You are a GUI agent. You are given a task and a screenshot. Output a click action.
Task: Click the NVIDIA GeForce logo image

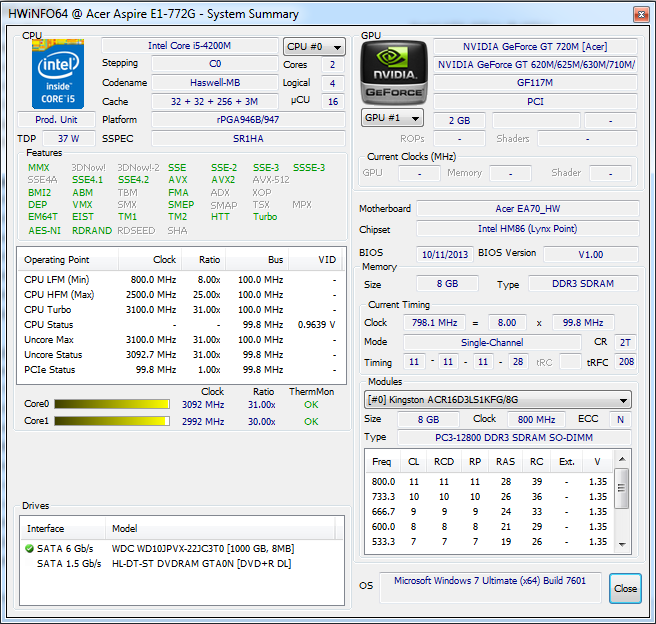click(x=394, y=72)
